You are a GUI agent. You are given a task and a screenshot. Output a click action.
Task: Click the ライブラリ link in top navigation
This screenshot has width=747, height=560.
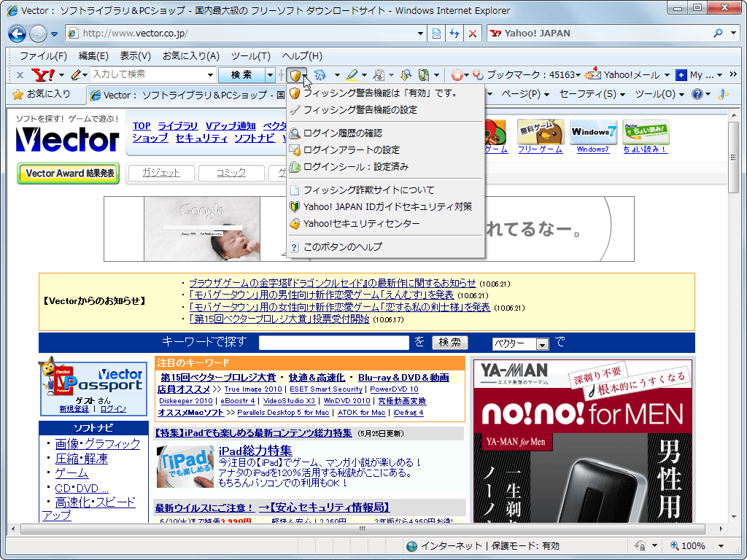178,125
